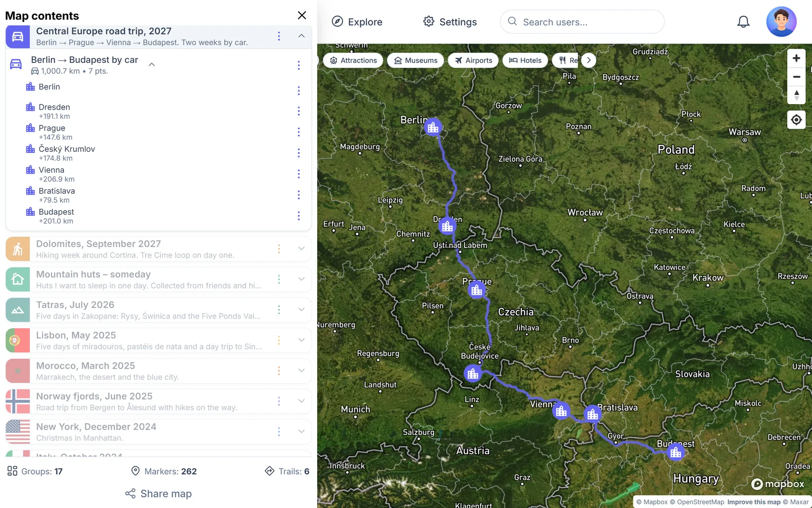Open the Settings tab

click(450, 22)
